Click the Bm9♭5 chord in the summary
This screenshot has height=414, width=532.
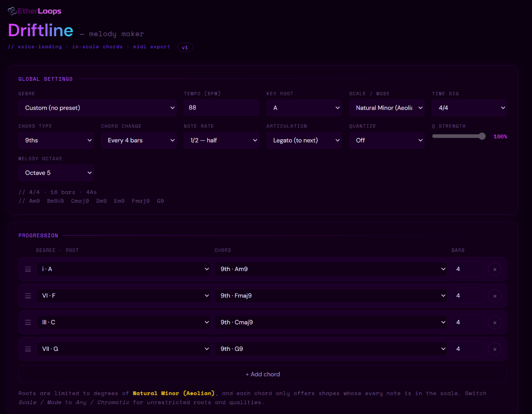pos(55,201)
